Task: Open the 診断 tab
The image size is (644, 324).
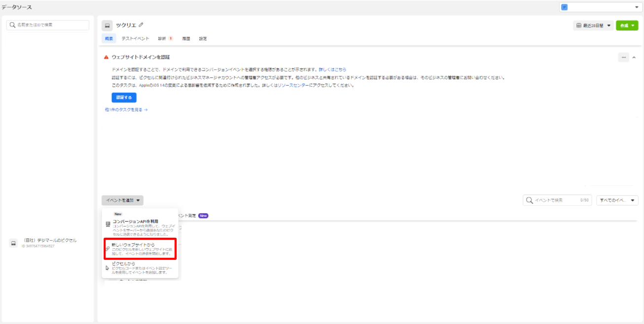Action: 165,38
